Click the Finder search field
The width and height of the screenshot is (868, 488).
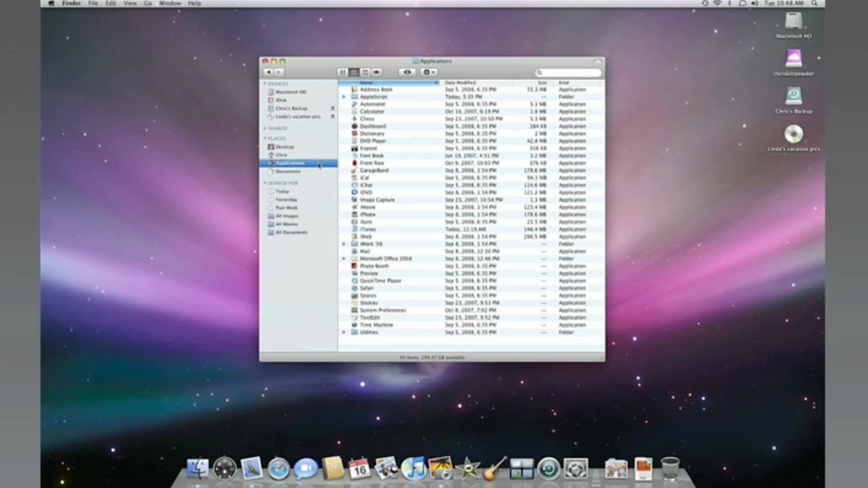(x=568, y=73)
